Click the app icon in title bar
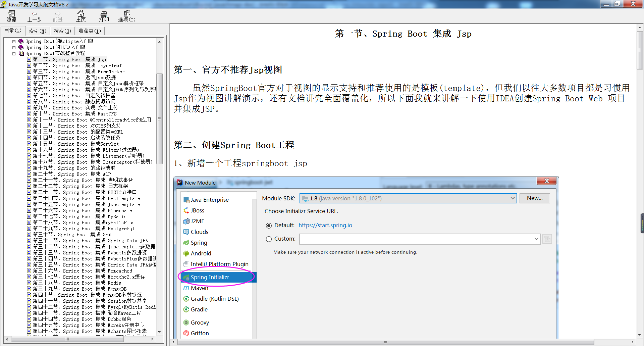Viewport: 644px width, 346px height. tap(3, 4)
